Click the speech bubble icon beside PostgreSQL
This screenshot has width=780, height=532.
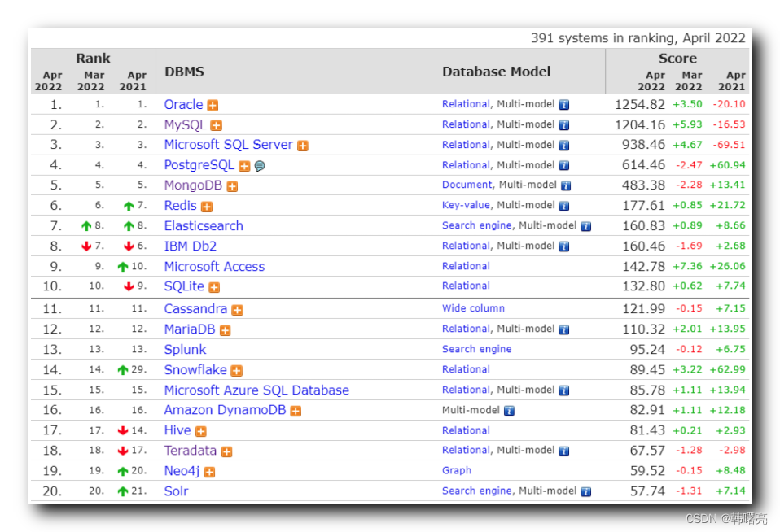tap(260, 166)
